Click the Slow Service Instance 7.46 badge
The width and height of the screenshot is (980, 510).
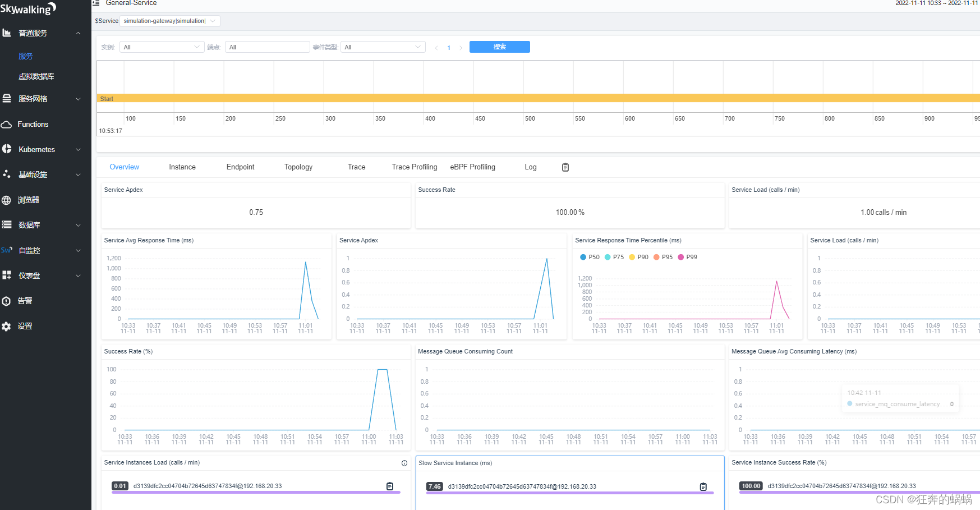point(435,486)
